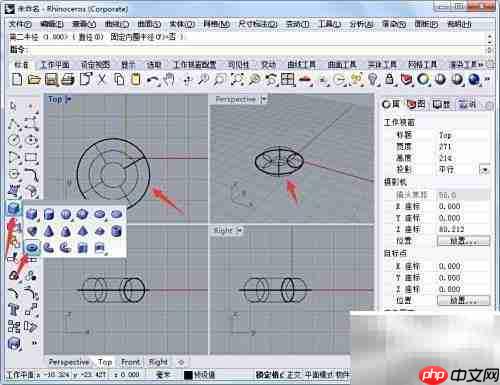Viewport: 500px width, 385px height.
Task: Switch to the 工作平面 toolbar tab
Action: pyautogui.click(x=55, y=64)
